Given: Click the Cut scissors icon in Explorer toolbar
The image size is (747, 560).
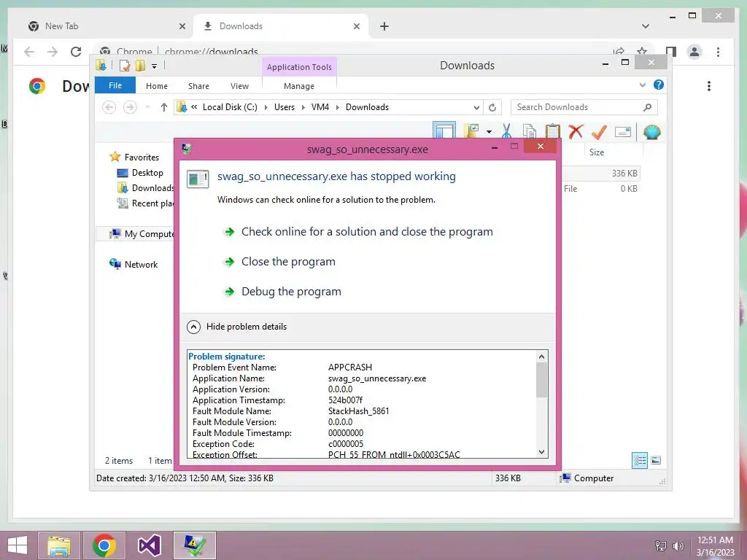Looking at the screenshot, I should pos(506,131).
